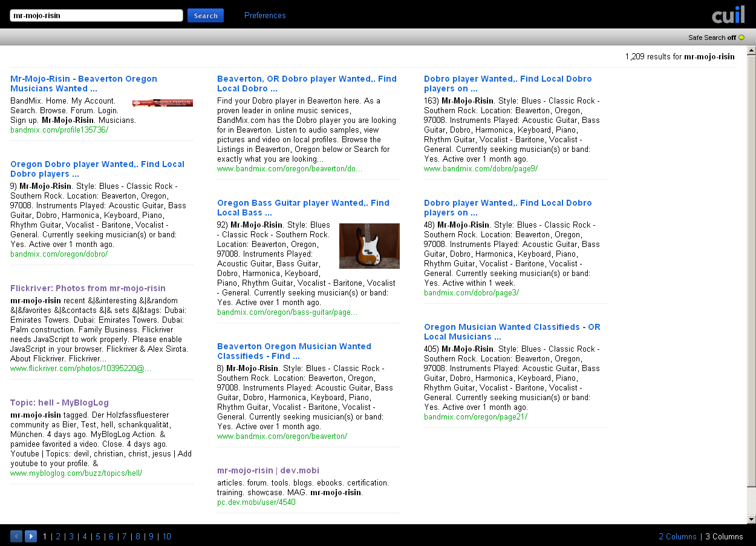Click bandmix.com/oregon/bass-guitar/page URL
The height and width of the screenshot is (546, 756).
pyautogui.click(x=287, y=312)
